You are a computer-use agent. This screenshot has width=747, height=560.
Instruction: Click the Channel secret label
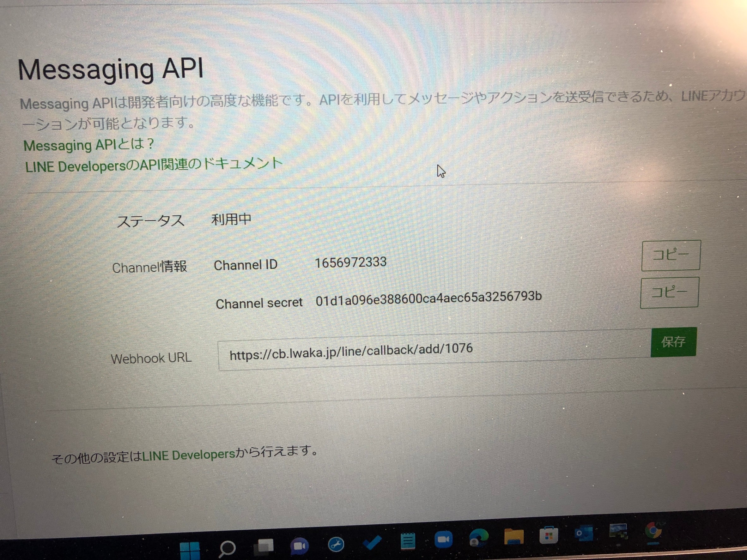tap(259, 303)
